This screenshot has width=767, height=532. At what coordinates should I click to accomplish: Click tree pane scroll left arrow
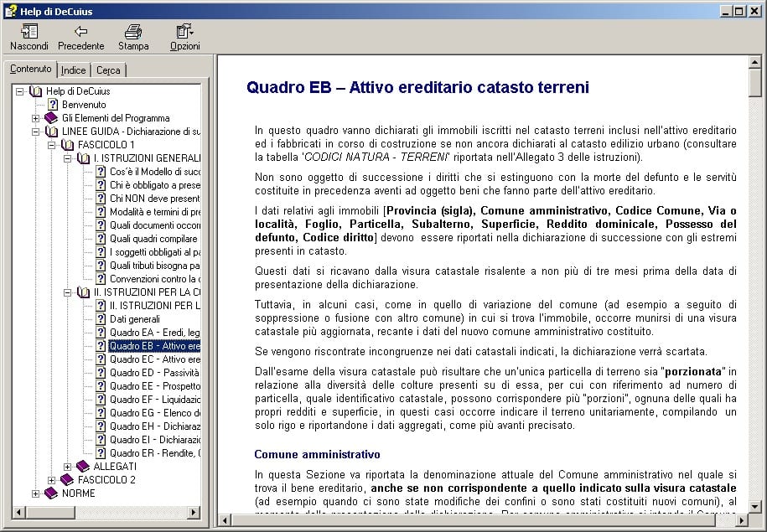(19, 513)
